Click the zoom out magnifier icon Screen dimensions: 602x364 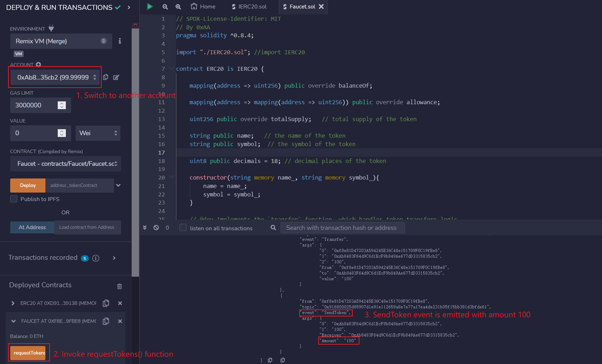pos(165,7)
